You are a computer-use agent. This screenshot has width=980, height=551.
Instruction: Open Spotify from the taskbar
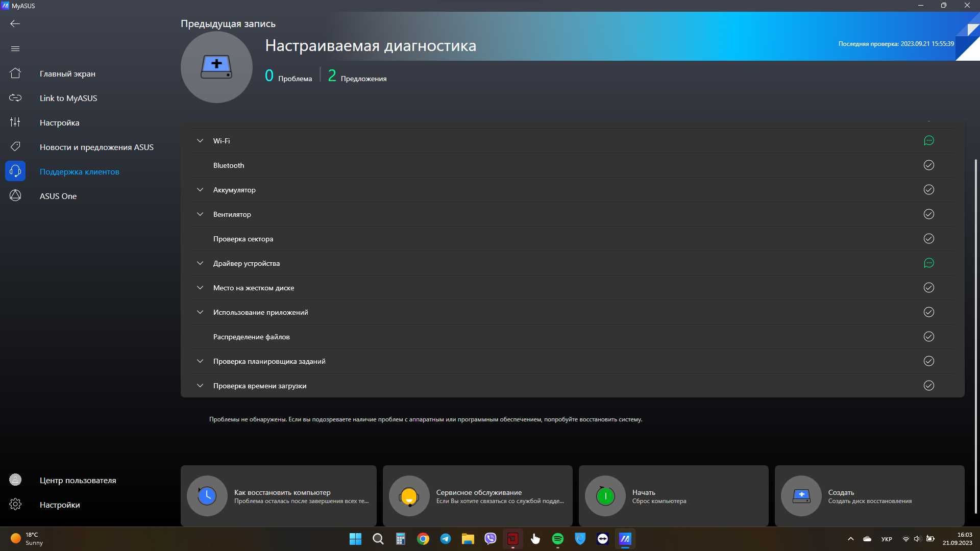point(558,539)
